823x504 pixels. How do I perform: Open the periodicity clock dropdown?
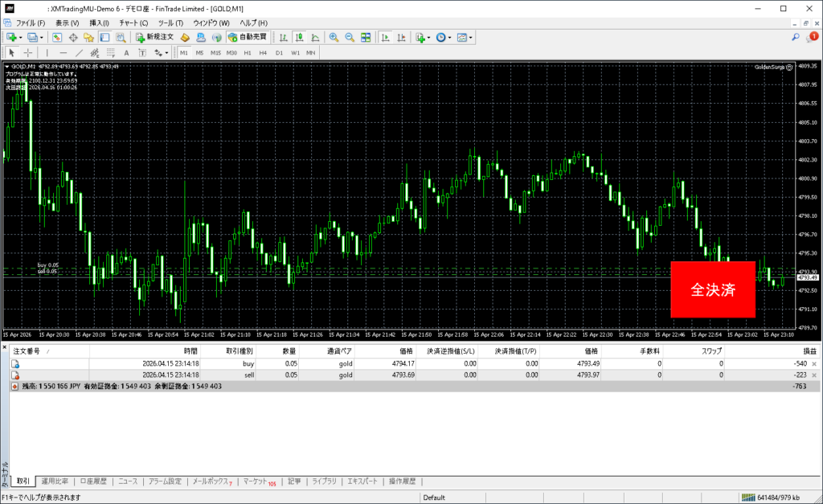pyautogui.click(x=444, y=37)
